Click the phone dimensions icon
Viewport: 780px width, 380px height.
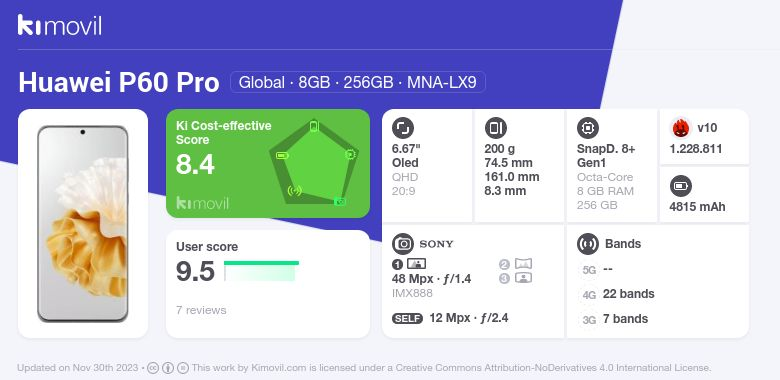click(x=495, y=128)
